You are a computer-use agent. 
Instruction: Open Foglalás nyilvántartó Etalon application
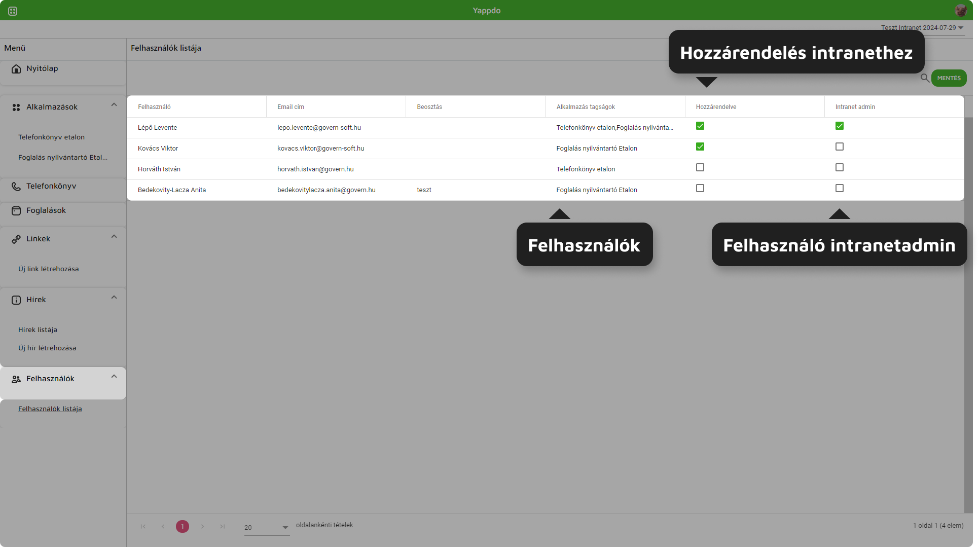click(63, 158)
